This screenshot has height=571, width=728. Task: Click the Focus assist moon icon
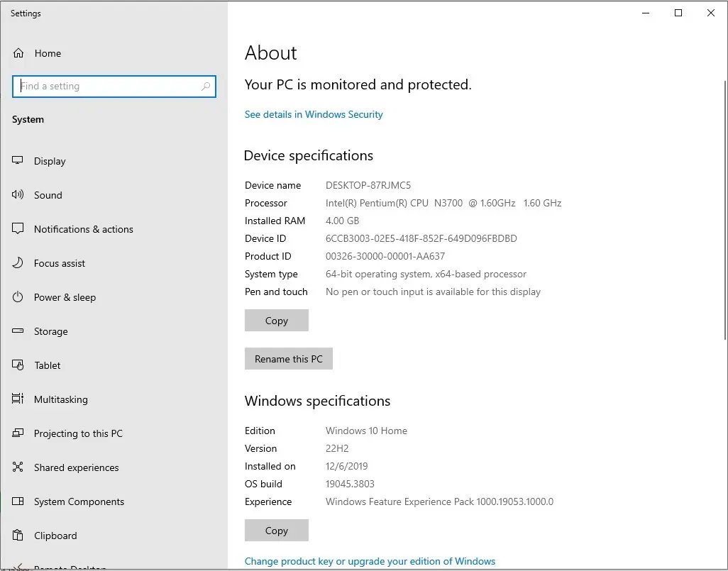(x=18, y=262)
